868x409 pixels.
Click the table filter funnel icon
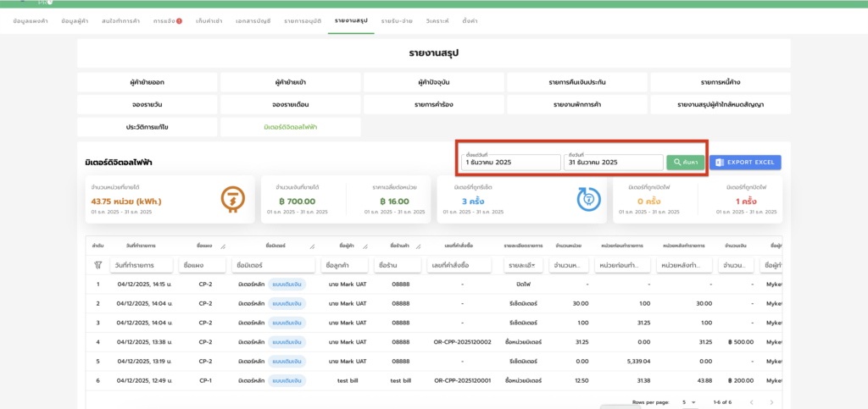point(97,265)
